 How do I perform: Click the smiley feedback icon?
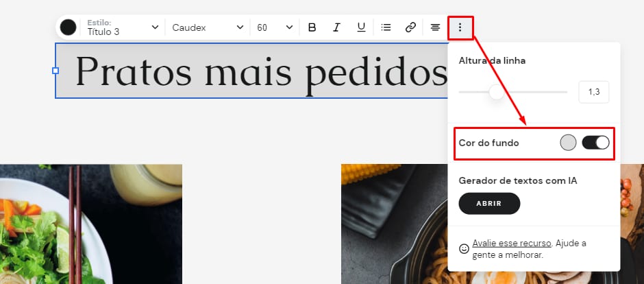click(464, 248)
